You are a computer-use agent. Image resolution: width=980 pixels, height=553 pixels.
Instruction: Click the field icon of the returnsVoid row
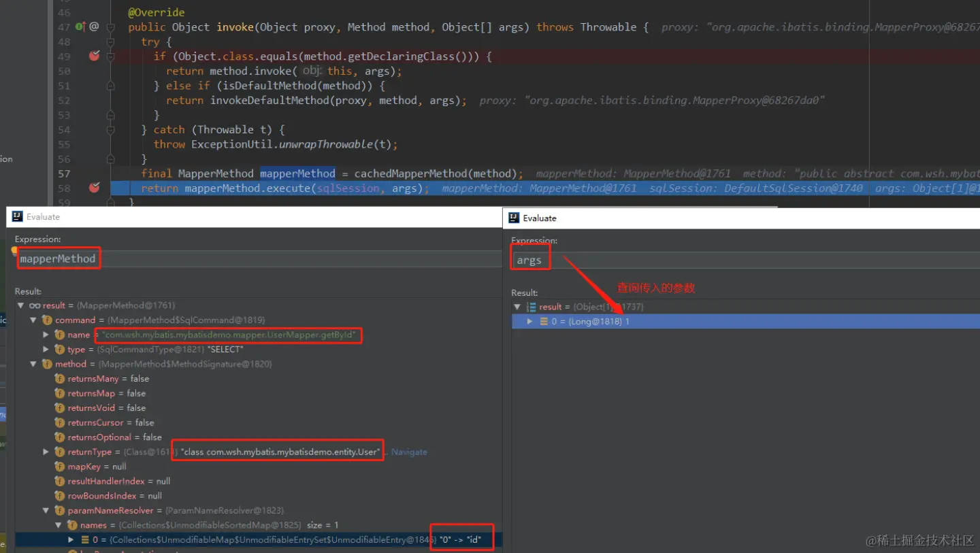click(59, 407)
